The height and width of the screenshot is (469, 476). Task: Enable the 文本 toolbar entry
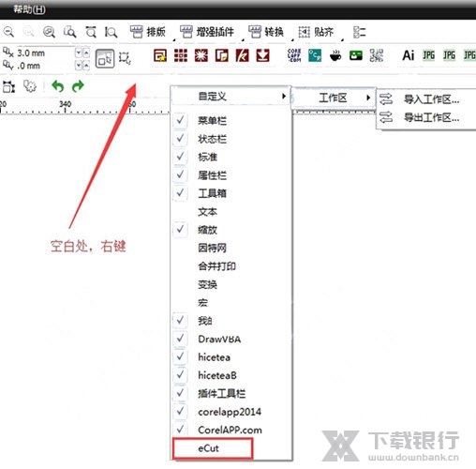(x=231, y=212)
